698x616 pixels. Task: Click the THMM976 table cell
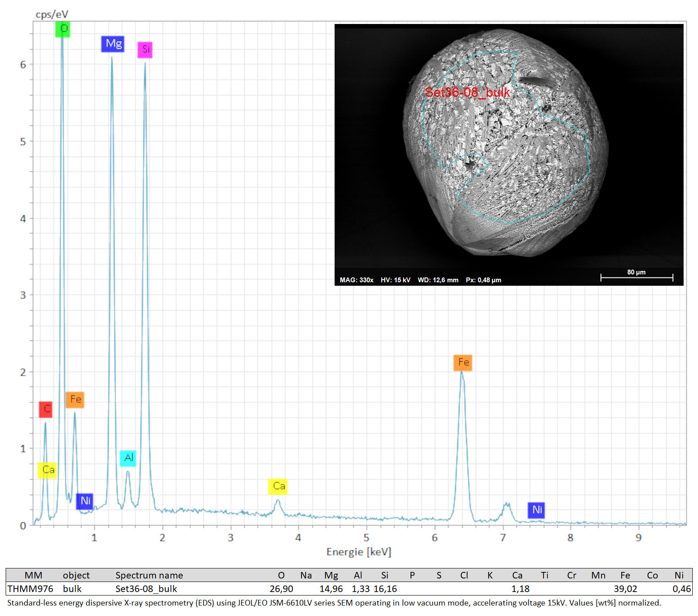coord(31,589)
